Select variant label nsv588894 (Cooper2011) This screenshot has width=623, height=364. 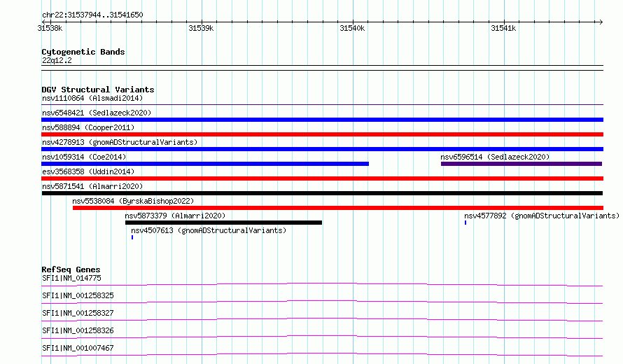click(x=88, y=127)
